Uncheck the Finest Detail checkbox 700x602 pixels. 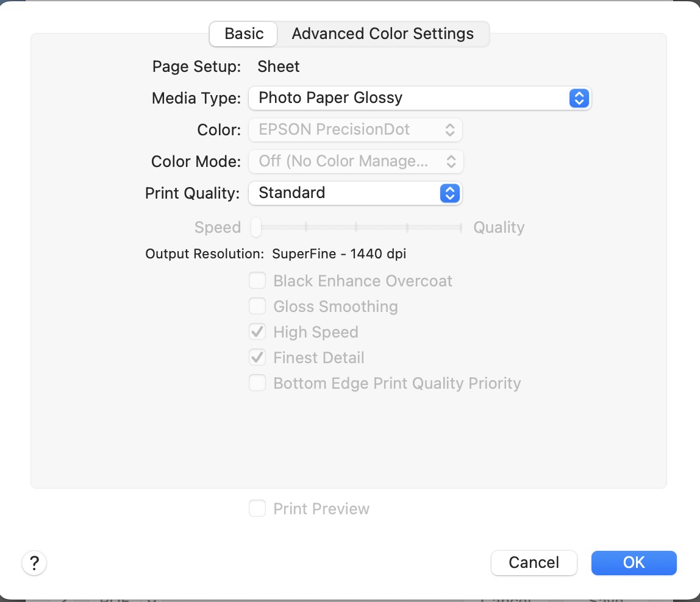tap(257, 358)
